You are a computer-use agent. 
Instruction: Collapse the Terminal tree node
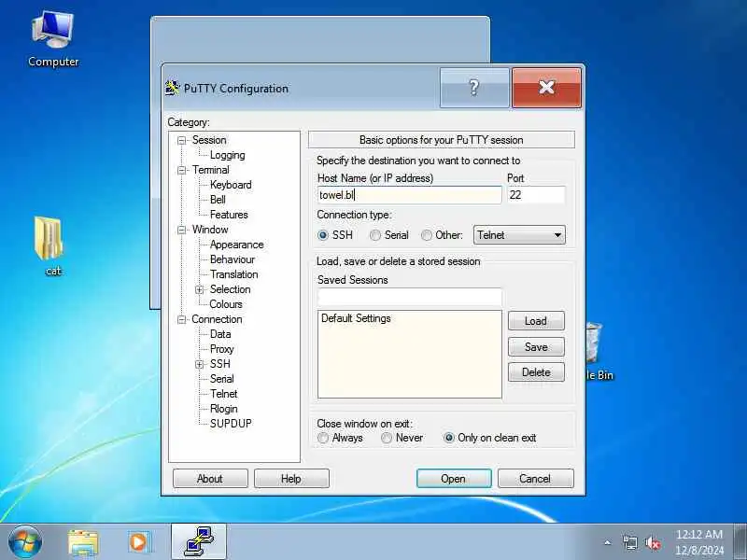point(181,171)
